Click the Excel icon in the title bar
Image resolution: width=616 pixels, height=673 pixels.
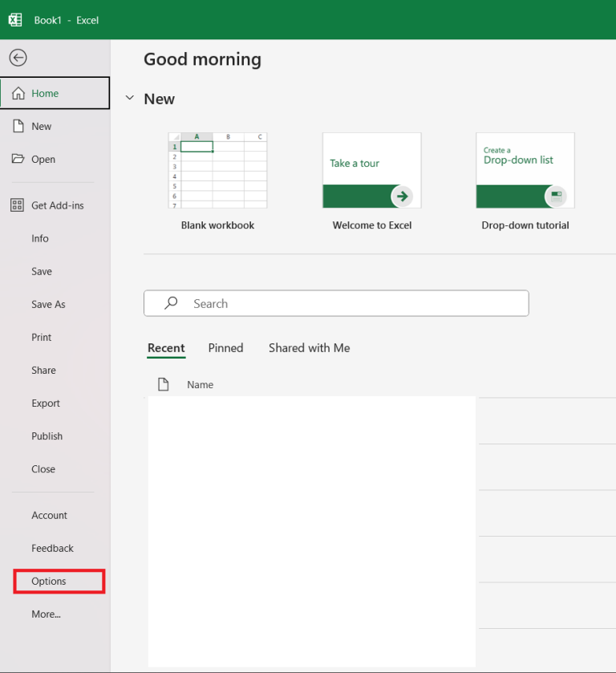click(x=15, y=18)
